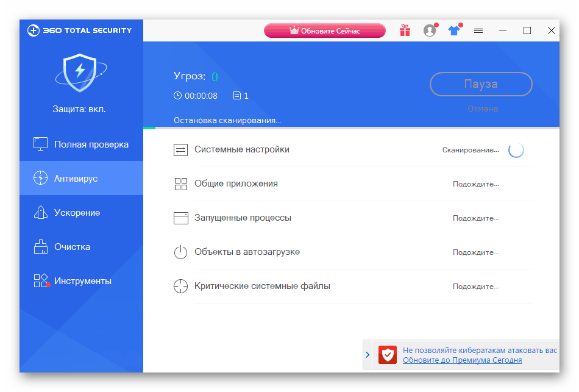The width and height of the screenshot is (579, 392).
Task: Click the Системные настройки scan icon
Action: pos(180,149)
